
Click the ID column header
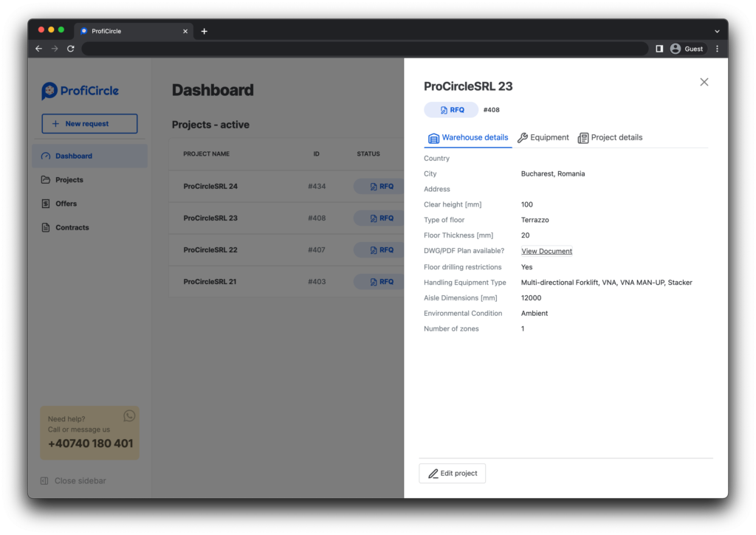pyautogui.click(x=316, y=154)
